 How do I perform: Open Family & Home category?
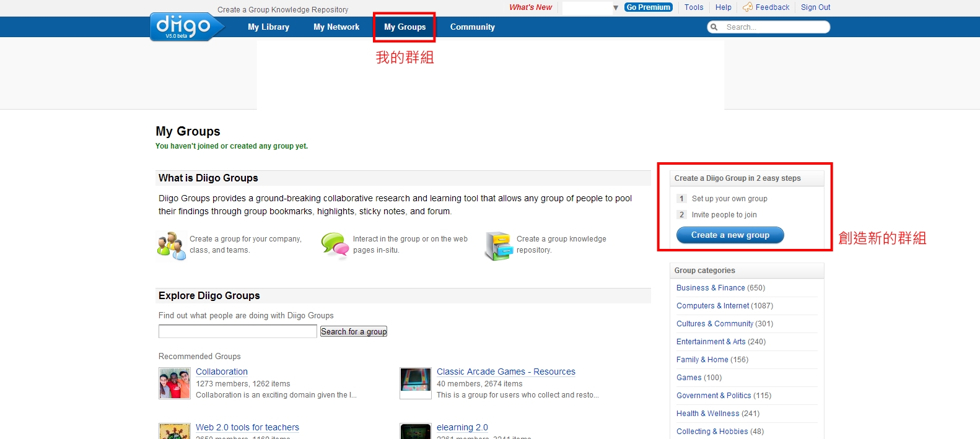(x=702, y=360)
